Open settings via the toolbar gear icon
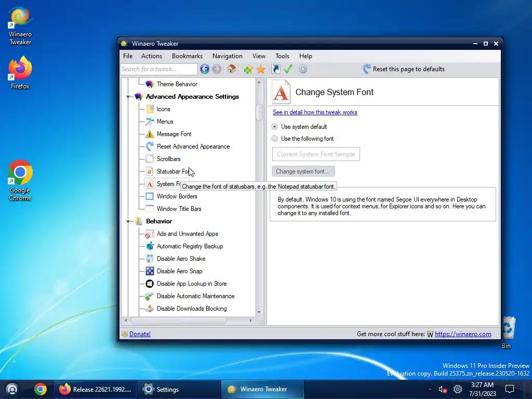This screenshot has width=532, height=399. point(303,69)
